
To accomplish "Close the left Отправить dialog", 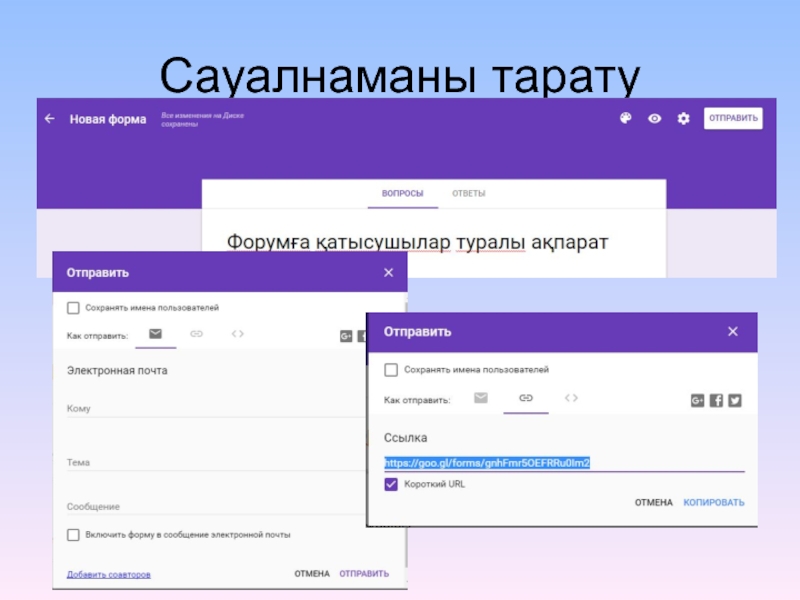I will click(388, 272).
